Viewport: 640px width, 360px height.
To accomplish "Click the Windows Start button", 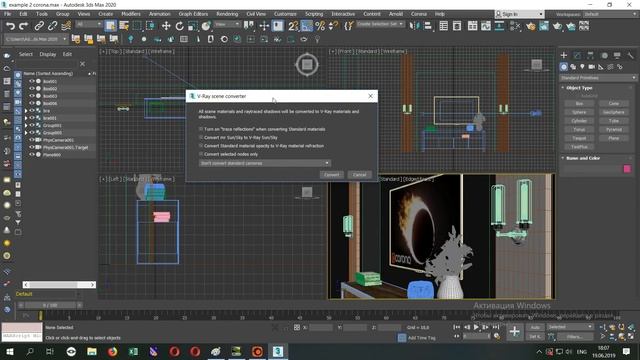I will pos(9,351).
